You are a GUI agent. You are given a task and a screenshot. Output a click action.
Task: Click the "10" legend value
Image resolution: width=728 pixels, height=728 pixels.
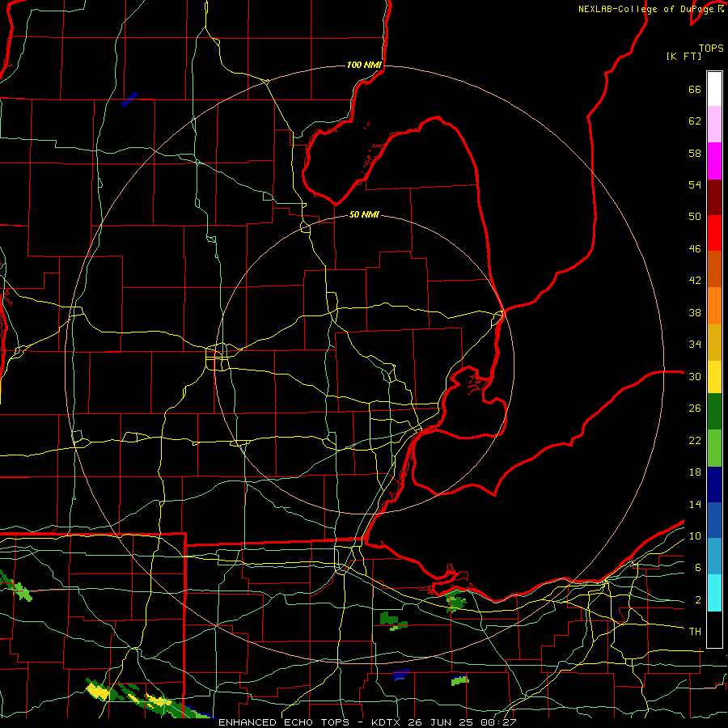point(695,536)
